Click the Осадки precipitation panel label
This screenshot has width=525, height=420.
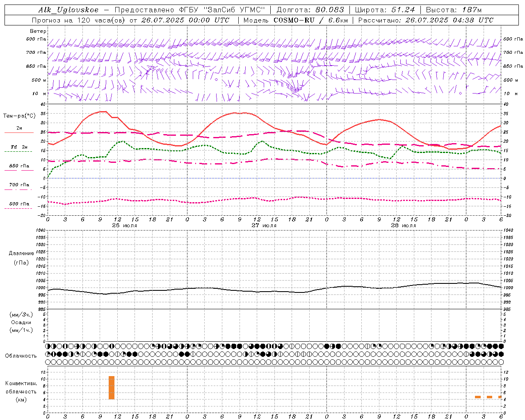pyautogui.click(x=21, y=322)
